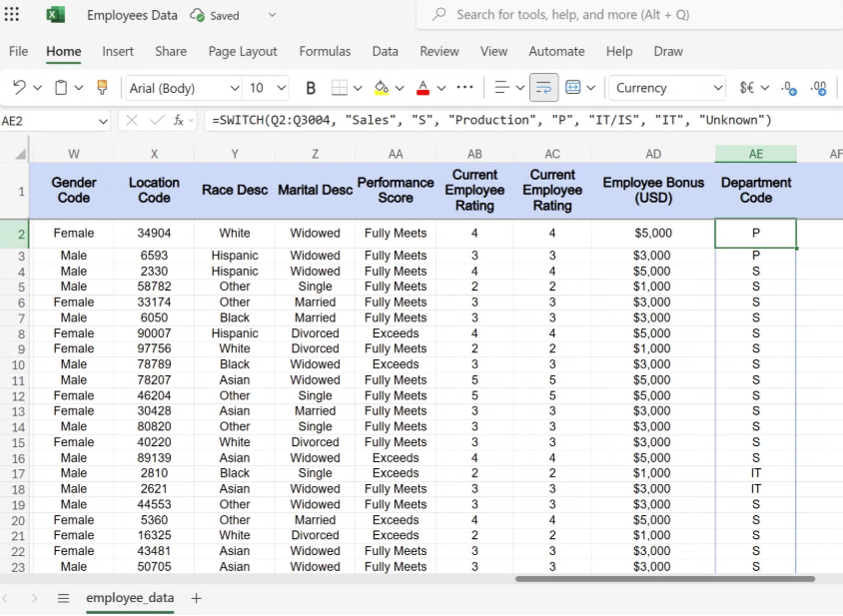
Task: Click the Undo arrow icon
Action: tap(19, 87)
